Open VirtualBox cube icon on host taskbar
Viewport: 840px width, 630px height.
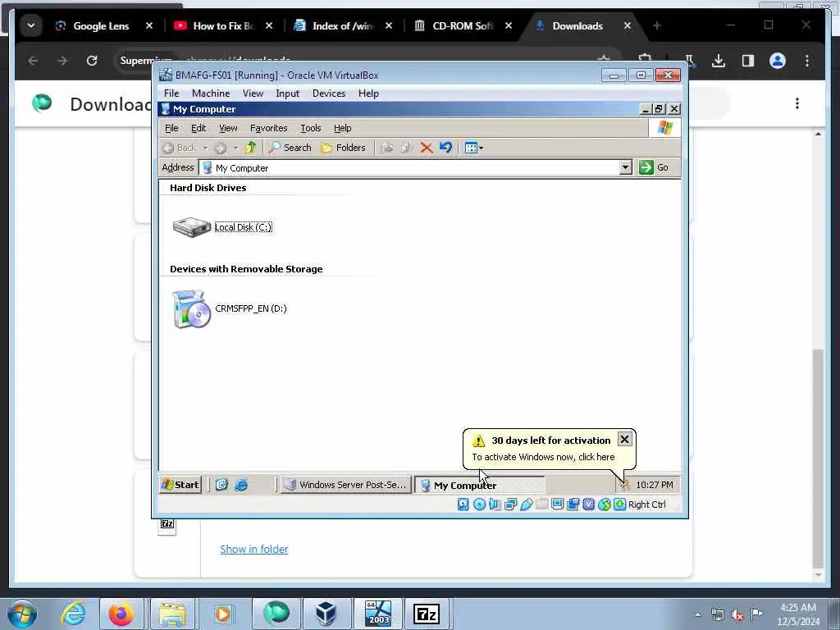point(326,614)
